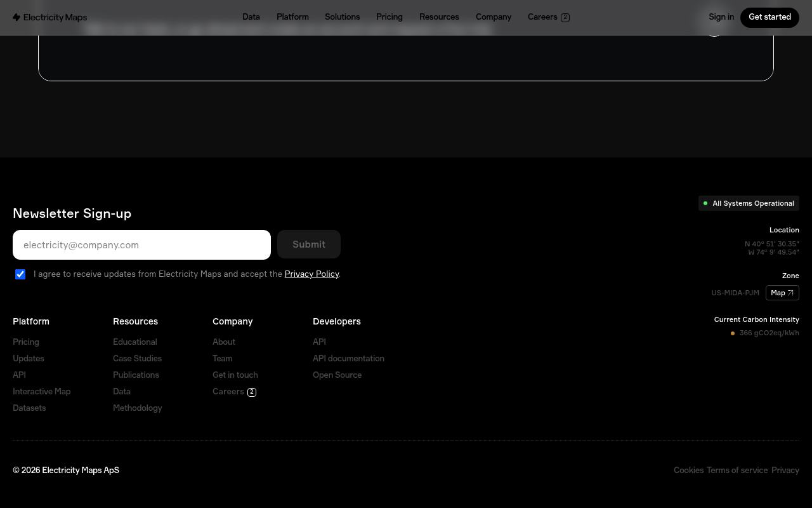This screenshot has width=812, height=508.
Task: Open Careers link in footer Company column
Action: [x=234, y=391]
